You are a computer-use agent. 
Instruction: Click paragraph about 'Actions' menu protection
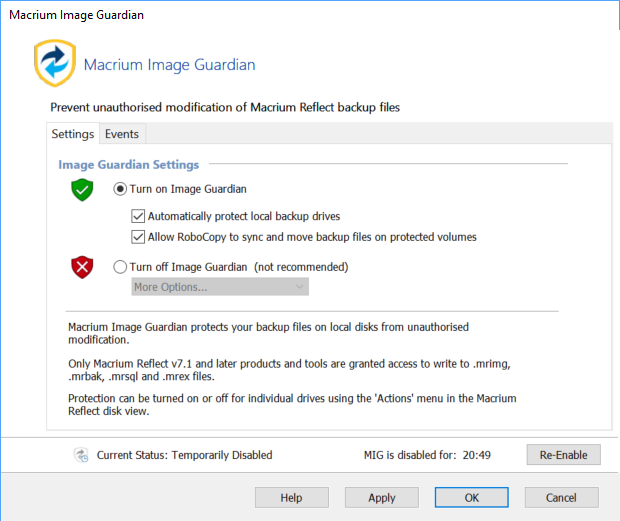pos(292,405)
